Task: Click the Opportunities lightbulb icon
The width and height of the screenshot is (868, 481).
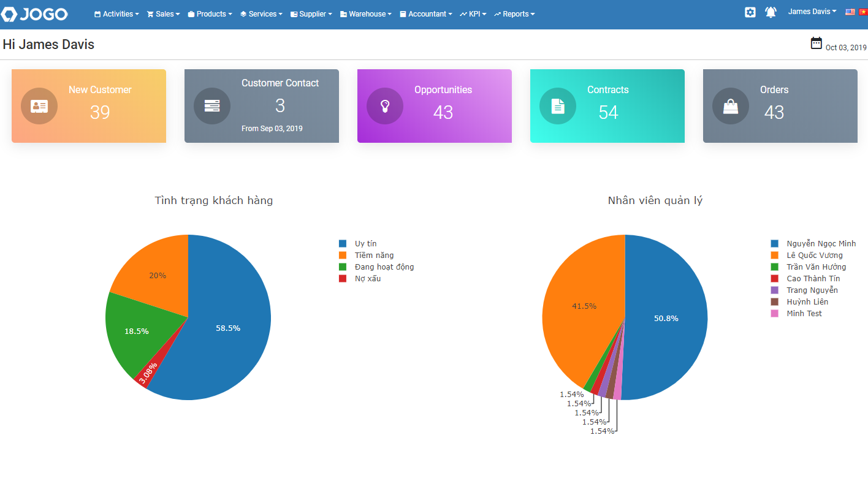Action: coord(385,106)
